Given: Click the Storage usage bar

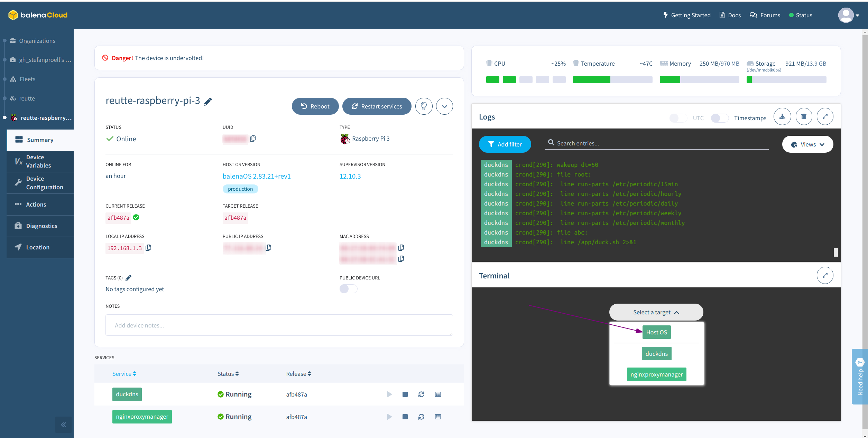Looking at the screenshot, I should pyautogui.click(x=786, y=80).
